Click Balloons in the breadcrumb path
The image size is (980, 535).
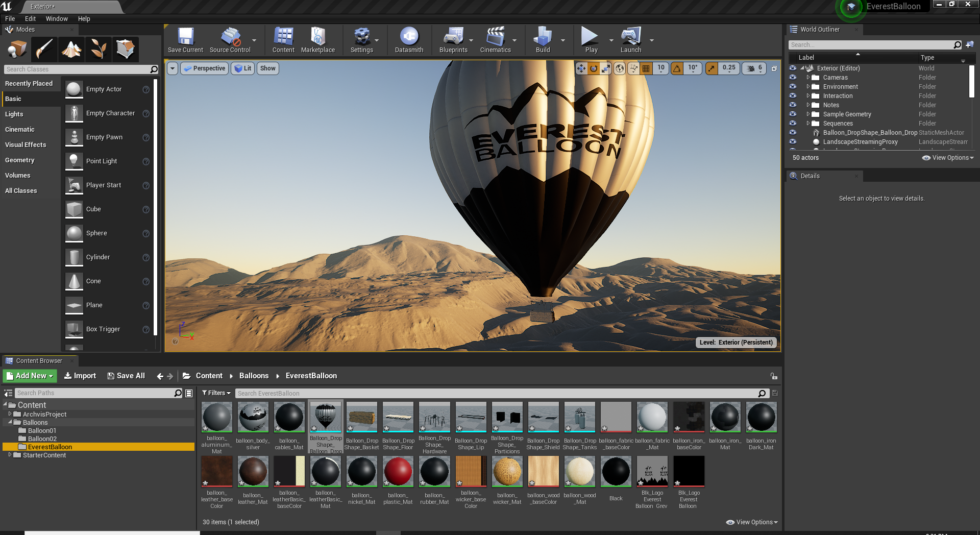click(254, 376)
